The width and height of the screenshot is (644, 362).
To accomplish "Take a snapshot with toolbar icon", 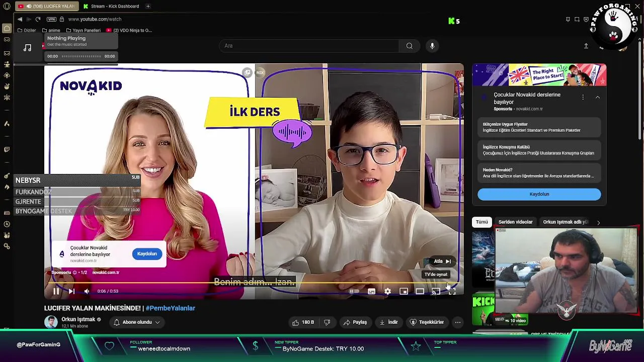I will click(x=577, y=19).
